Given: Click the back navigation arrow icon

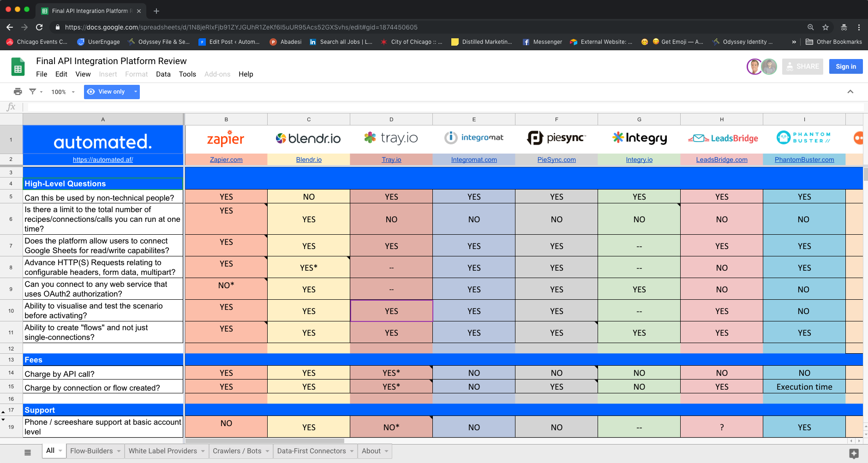Looking at the screenshot, I should click(x=10, y=27).
